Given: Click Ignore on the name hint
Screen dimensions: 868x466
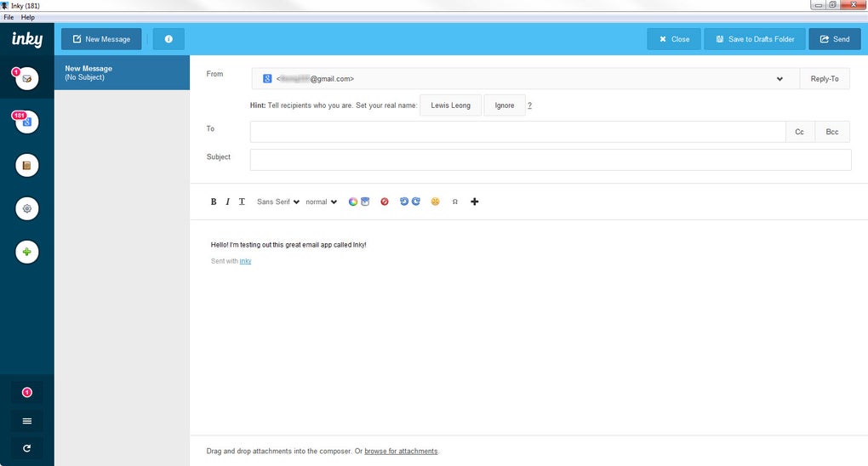Looking at the screenshot, I should point(505,105).
